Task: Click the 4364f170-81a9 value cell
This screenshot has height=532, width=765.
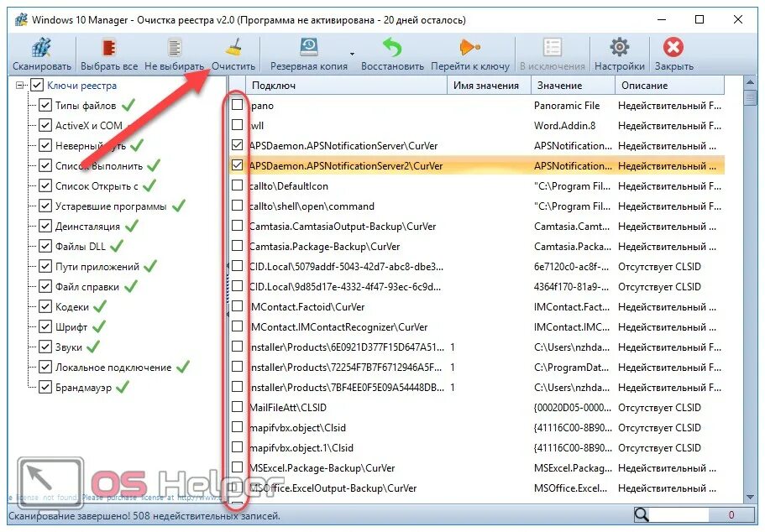Action: click(571, 287)
